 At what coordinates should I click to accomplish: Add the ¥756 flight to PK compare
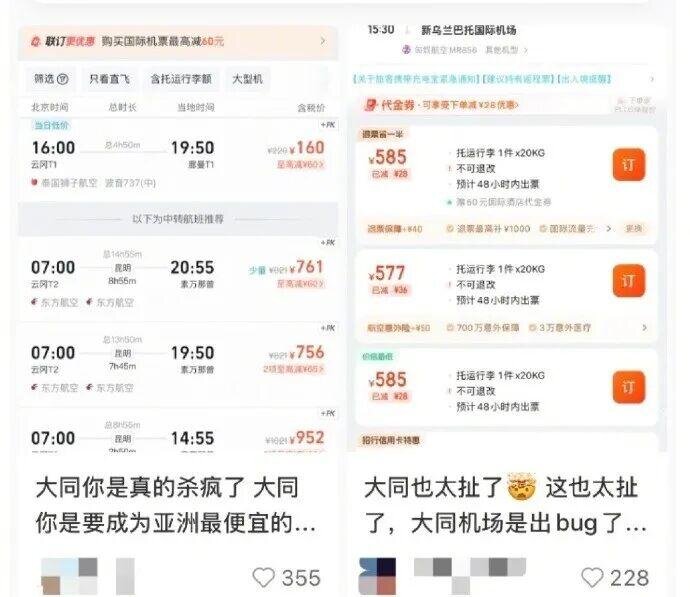click(328, 328)
